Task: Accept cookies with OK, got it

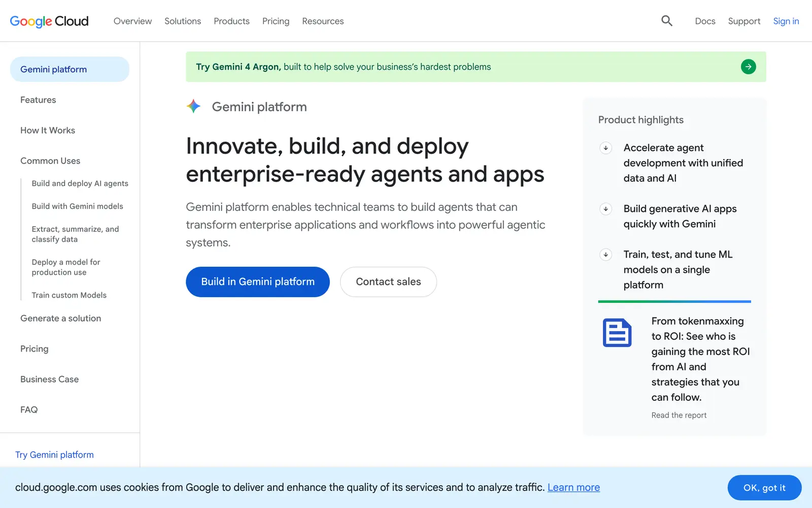Action: (764, 488)
